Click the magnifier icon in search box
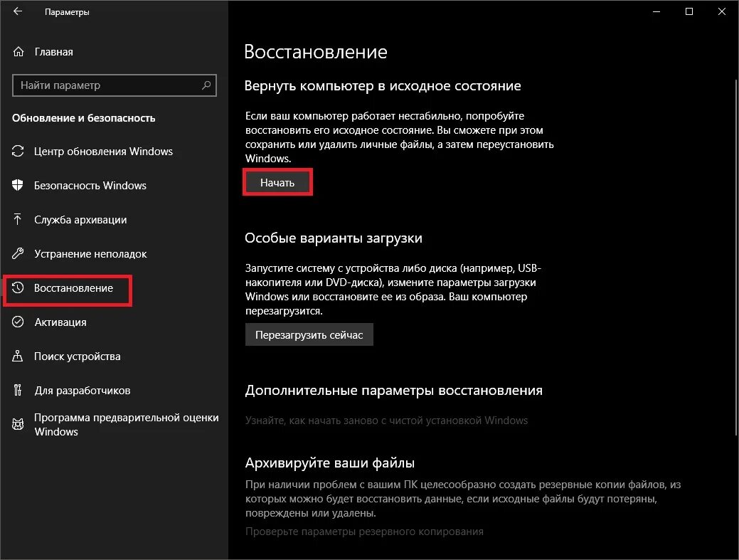Viewport: 739px width, 560px height. click(206, 85)
